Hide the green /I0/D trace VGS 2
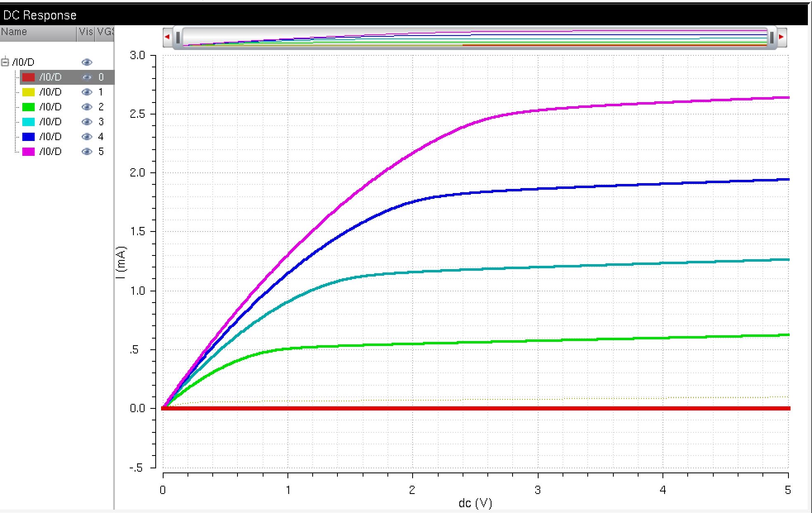The height and width of the screenshot is (513, 812). (x=87, y=107)
